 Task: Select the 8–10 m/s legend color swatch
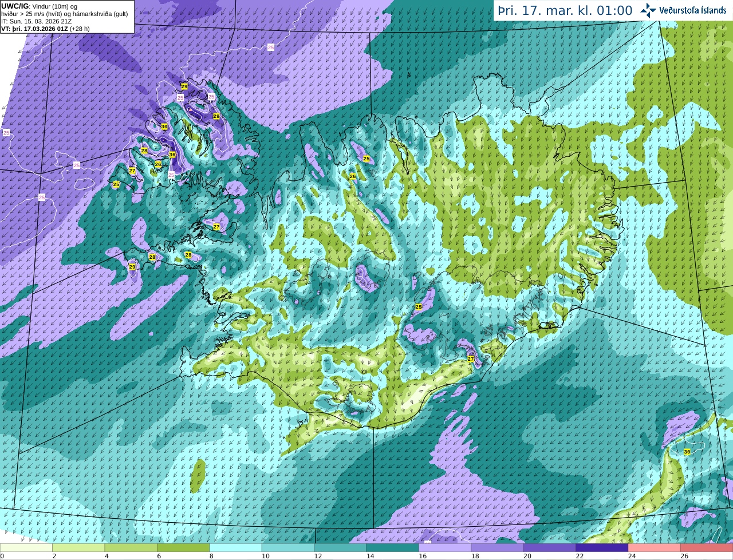[x=235, y=547]
